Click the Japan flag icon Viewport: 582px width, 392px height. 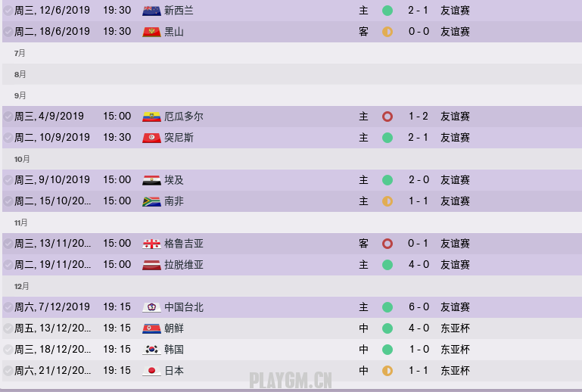tap(151, 371)
